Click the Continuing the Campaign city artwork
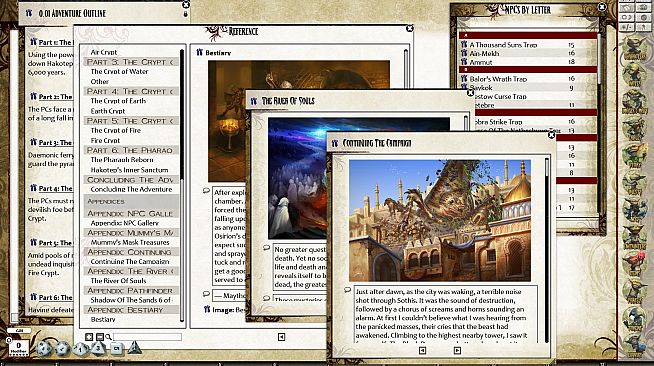Image resolution: width=654 pixels, height=366 pixels. pyautogui.click(x=440, y=220)
